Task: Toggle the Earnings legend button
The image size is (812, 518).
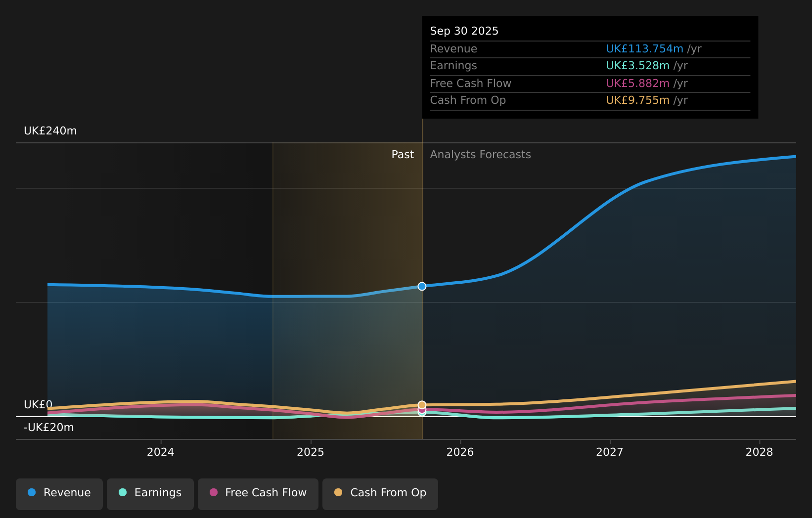Action: pyautogui.click(x=150, y=494)
